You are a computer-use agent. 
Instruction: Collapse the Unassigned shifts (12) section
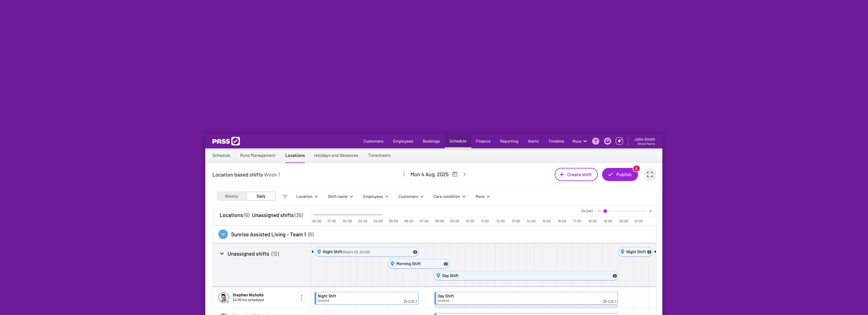click(222, 254)
